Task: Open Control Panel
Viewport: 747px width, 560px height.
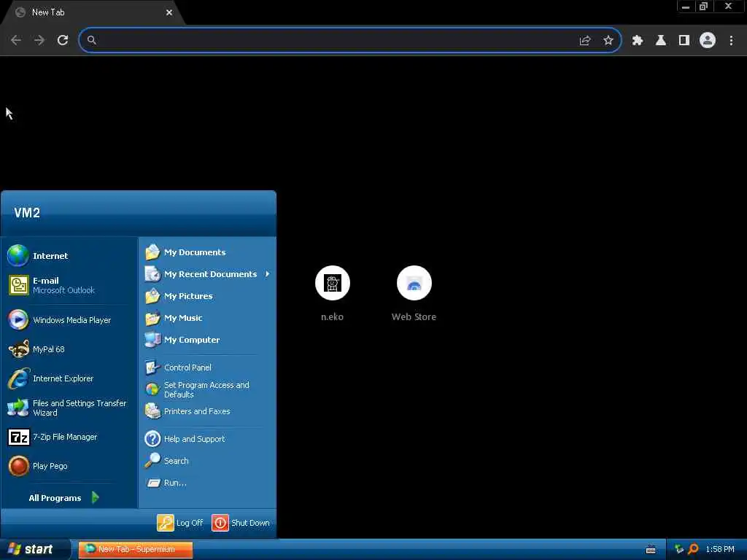Action: tap(207, 367)
